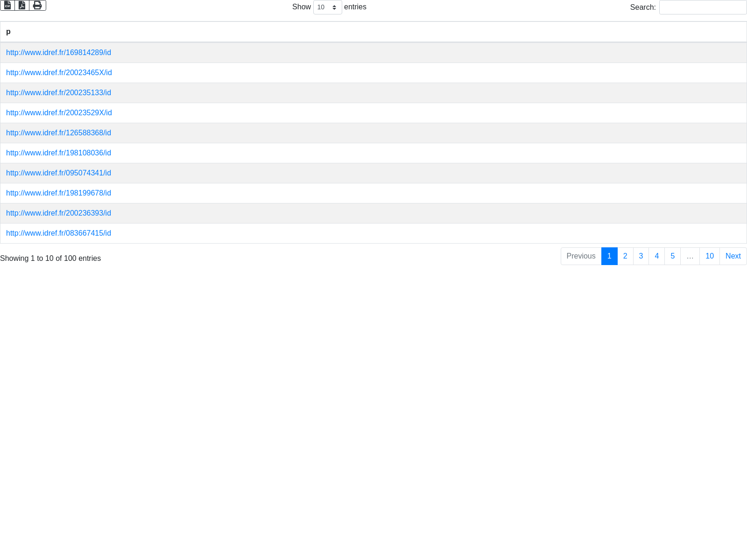Follow the idref.fr/095074341/id link
This screenshot has height=560, width=747.
tap(58, 173)
